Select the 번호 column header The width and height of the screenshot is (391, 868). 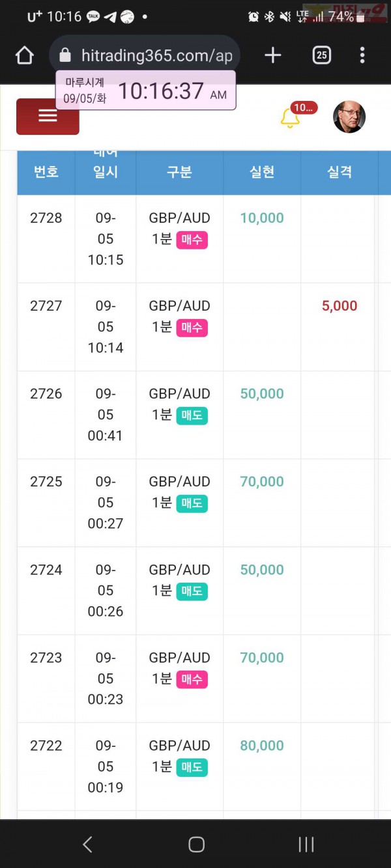(x=46, y=172)
